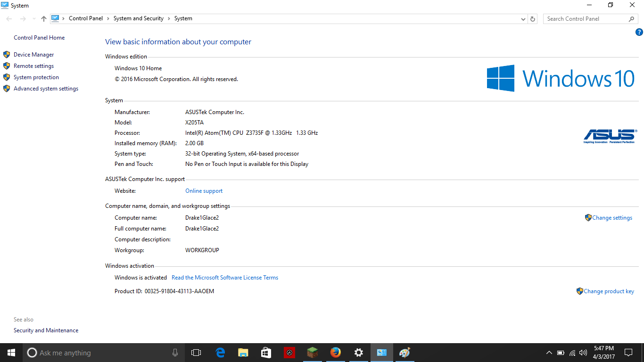Open File Explorer from taskbar
The height and width of the screenshot is (362, 644).
(243, 353)
